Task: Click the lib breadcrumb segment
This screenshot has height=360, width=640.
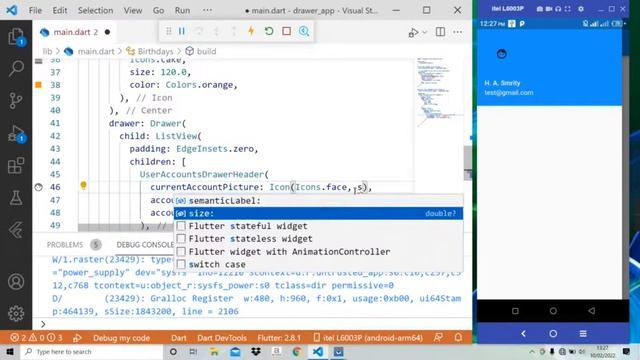Action: 47,51
